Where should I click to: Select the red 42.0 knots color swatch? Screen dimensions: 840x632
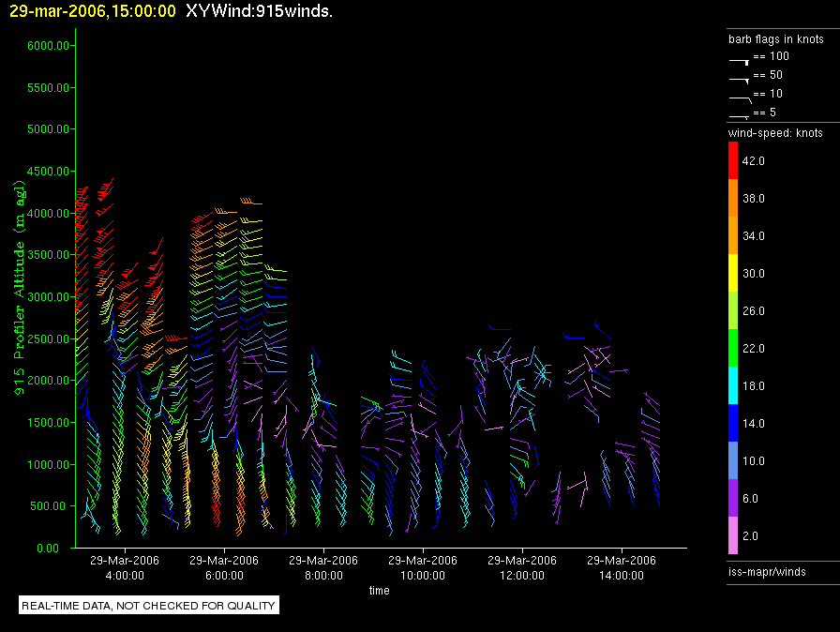pyautogui.click(x=732, y=161)
